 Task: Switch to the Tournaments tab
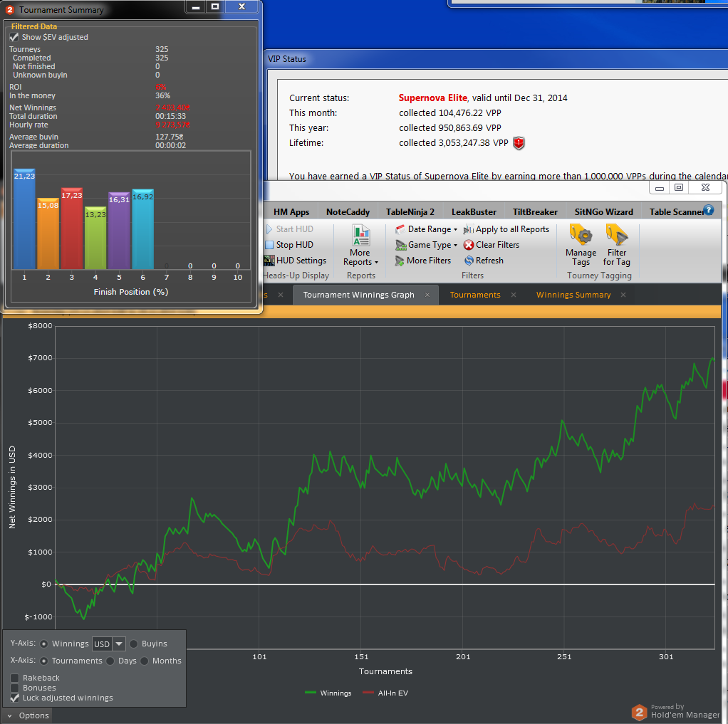[475, 295]
